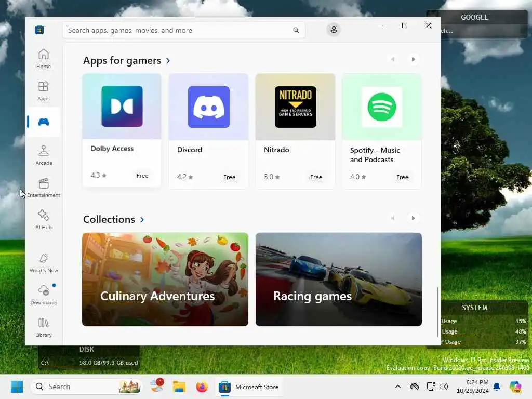Click the taskbar Search box
This screenshot has width=532, height=399.
coord(87,387)
